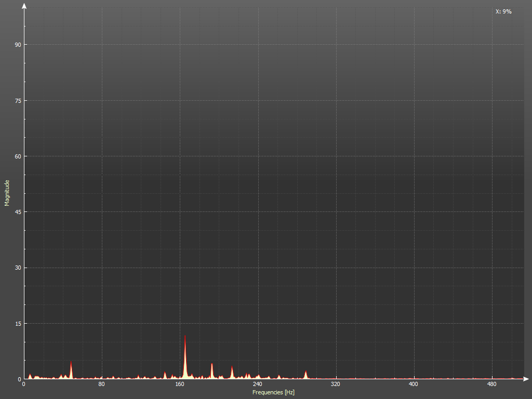Viewport: 532px width, 399px height.
Task: Click the 400 Hz frequency tick label
Action: click(414, 384)
